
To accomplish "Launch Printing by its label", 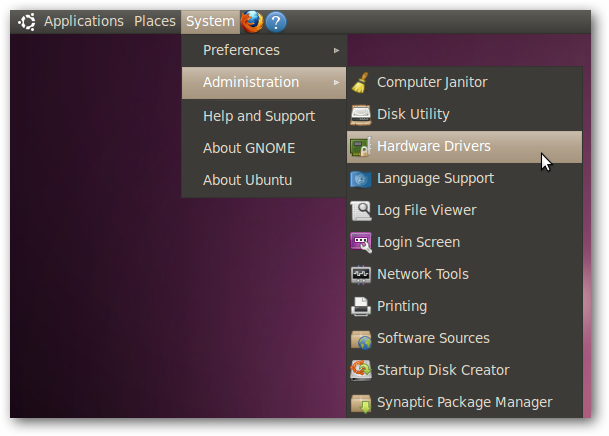I will pos(402,306).
